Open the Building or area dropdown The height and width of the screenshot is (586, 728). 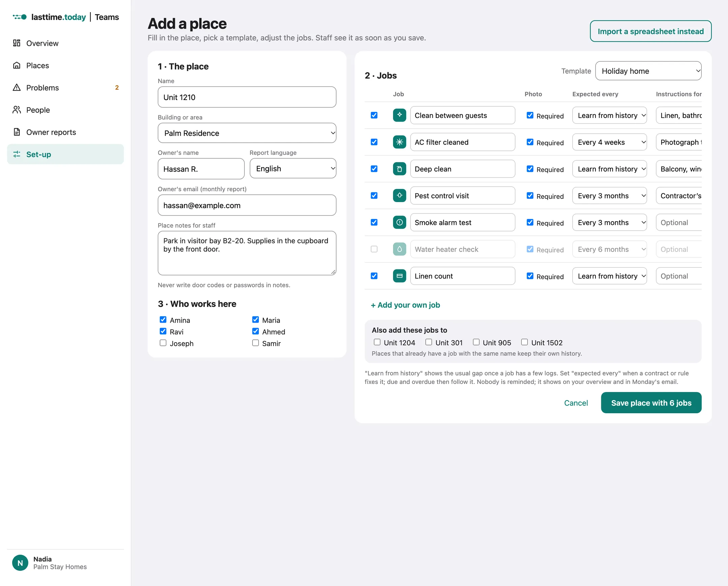coord(247,133)
